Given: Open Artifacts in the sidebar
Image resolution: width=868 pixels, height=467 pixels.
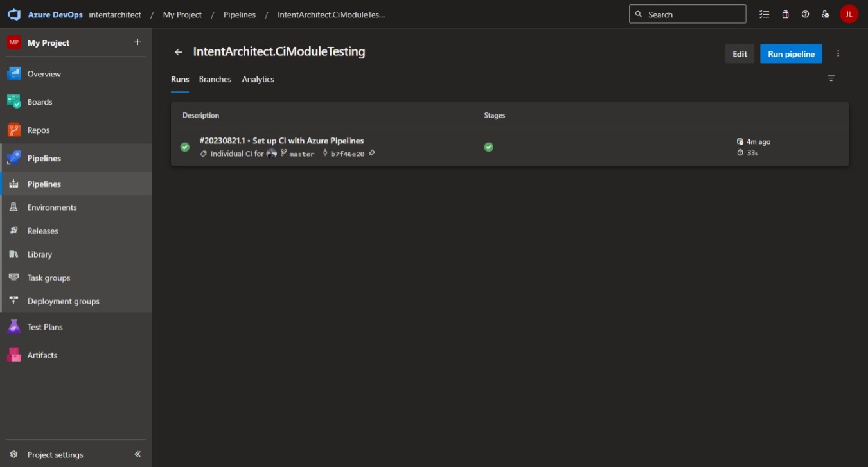Looking at the screenshot, I should click(76, 355).
